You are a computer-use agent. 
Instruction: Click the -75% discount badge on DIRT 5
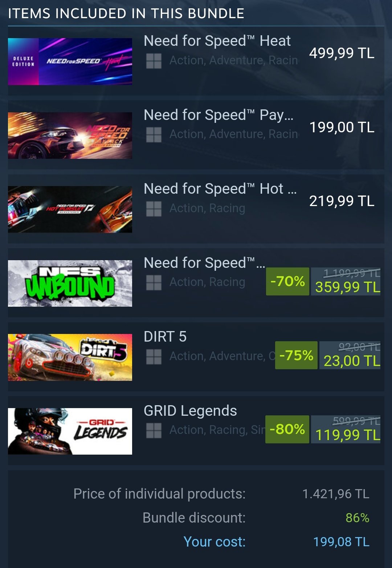pyautogui.click(x=296, y=355)
